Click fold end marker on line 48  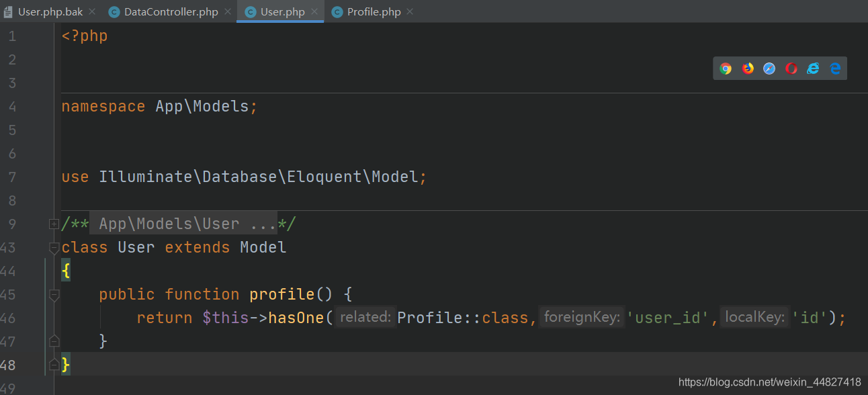(54, 365)
